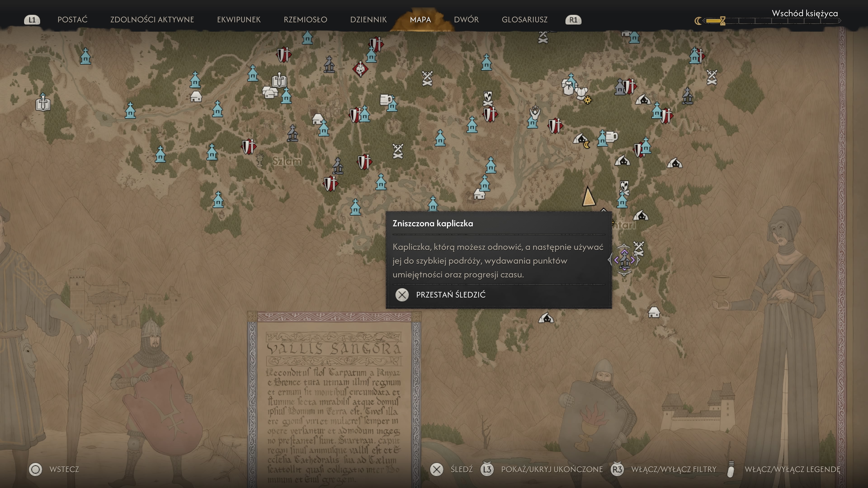The width and height of the screenshot is (868, 488).
Task: Select the figure with raised arms icon
Action: pyautogui.click(x=535, y=112)
